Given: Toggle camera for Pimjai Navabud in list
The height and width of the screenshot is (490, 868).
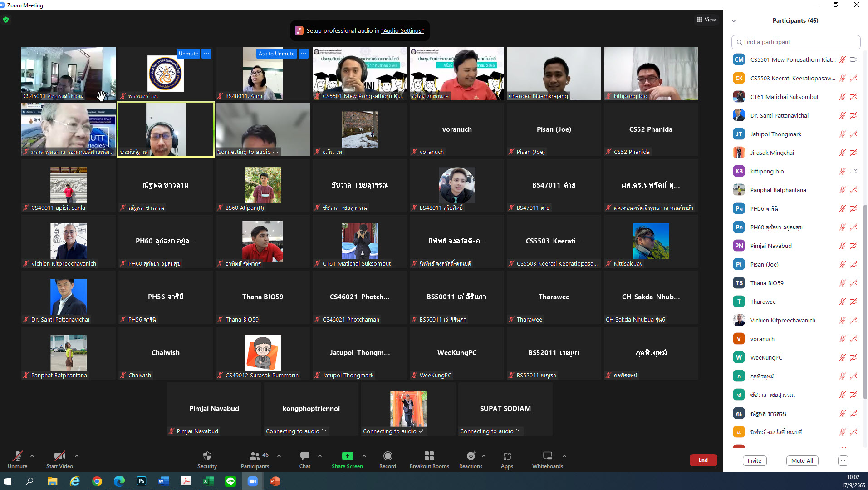Looking at the screenshot, I should point(853,246).
